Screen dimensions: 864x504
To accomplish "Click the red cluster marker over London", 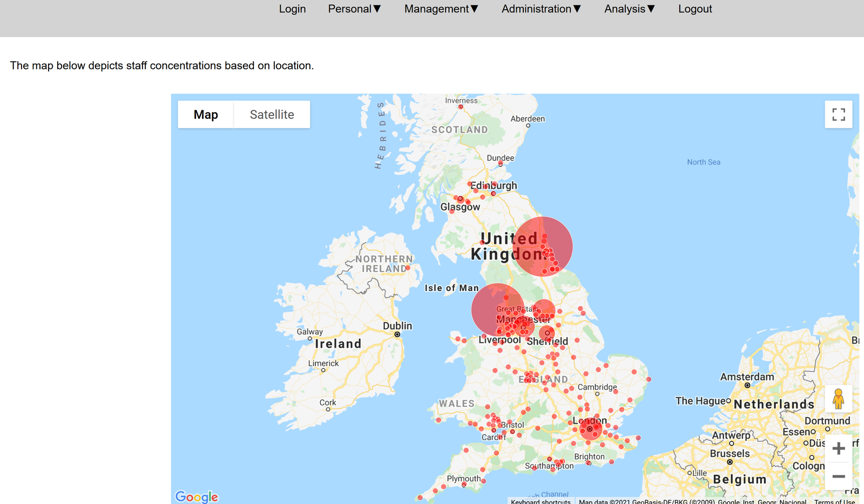I will pyautogui.click(x=590, y=430).
